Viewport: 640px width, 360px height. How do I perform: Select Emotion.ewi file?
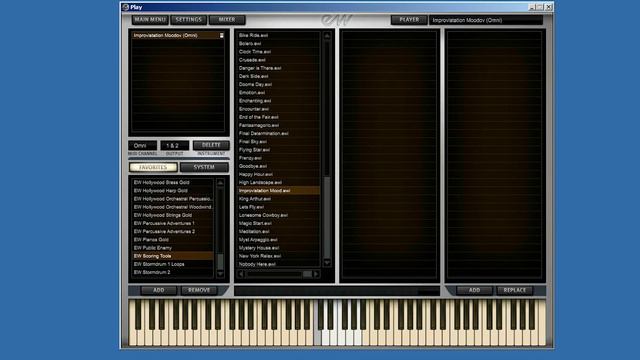click(279, 93)
